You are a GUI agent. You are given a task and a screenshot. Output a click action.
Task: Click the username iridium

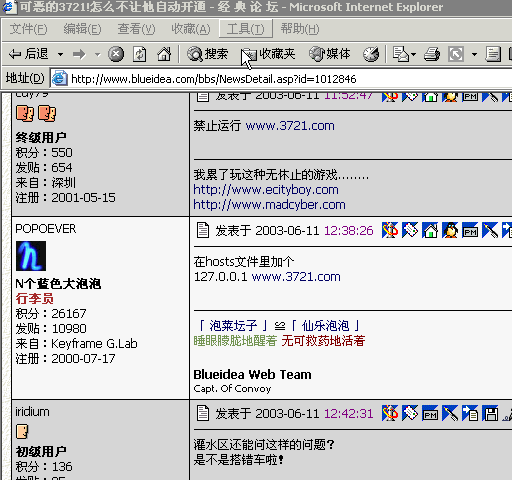32,412
